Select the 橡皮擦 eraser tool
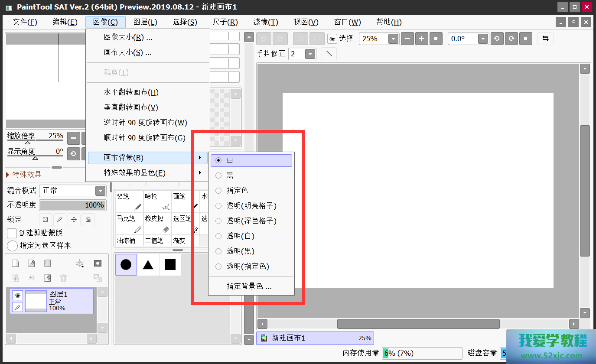Image resolution: width=596 pixels, height=364 pixels. click(x=157, y=224)
